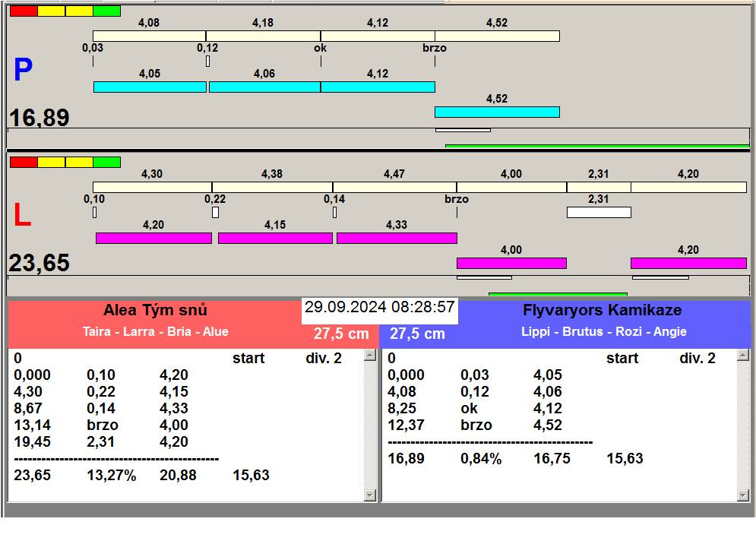Click 19,45 cell in Alea table
Image resolution: width=756 pixels, height=544 pixels.
pos(33,441)
